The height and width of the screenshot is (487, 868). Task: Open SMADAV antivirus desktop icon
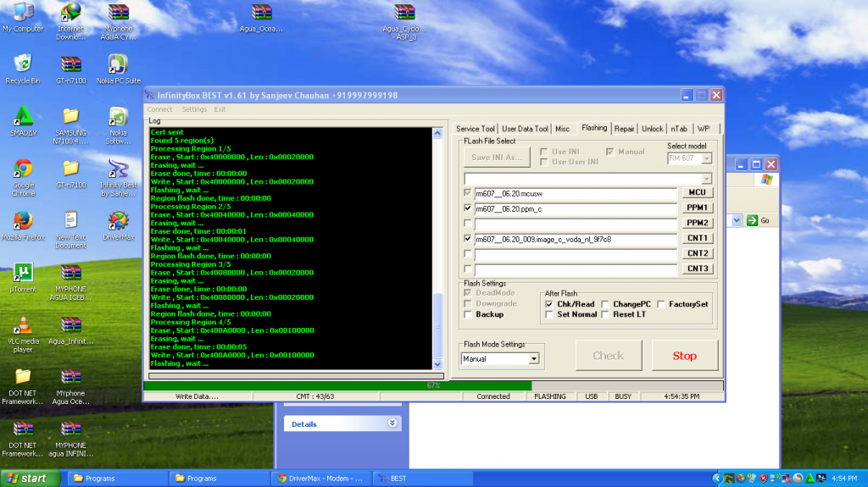coord(23,121)
